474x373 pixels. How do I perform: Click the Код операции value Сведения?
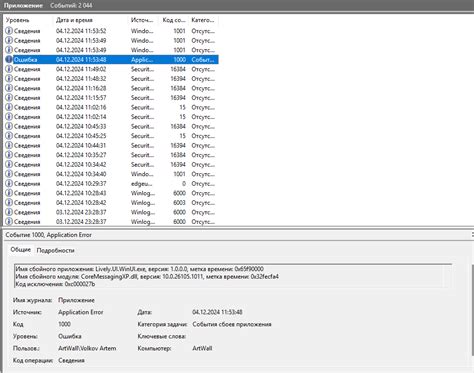pos(71,360)
